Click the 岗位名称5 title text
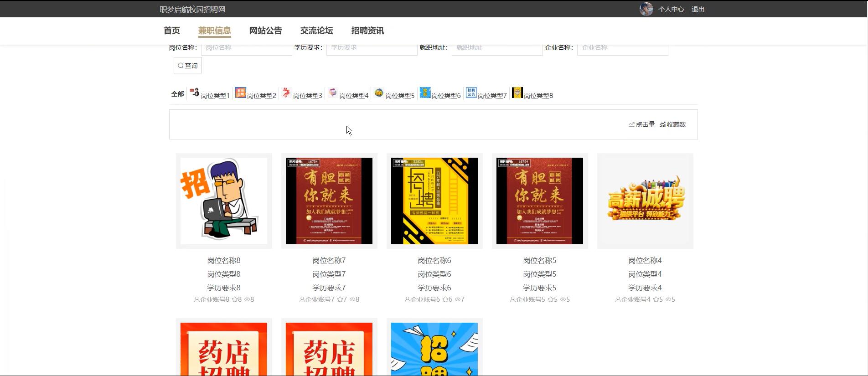The height and width of the screenshot is (376, 868). (540, 261)
